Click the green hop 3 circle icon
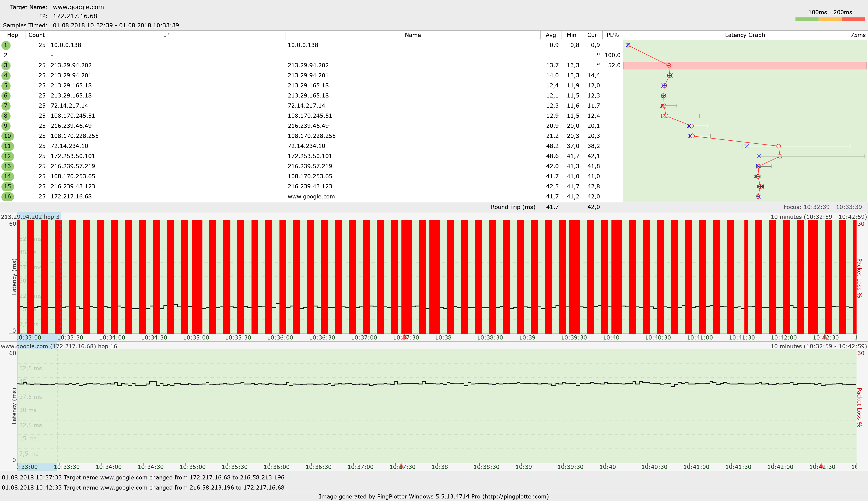Screen dimensions: 868x501 point(6,65)
